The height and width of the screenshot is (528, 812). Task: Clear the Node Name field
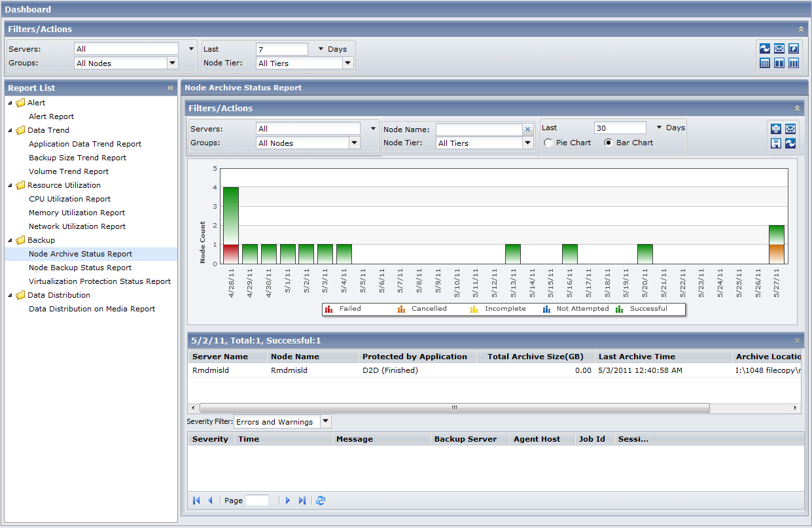coord(528,130)
